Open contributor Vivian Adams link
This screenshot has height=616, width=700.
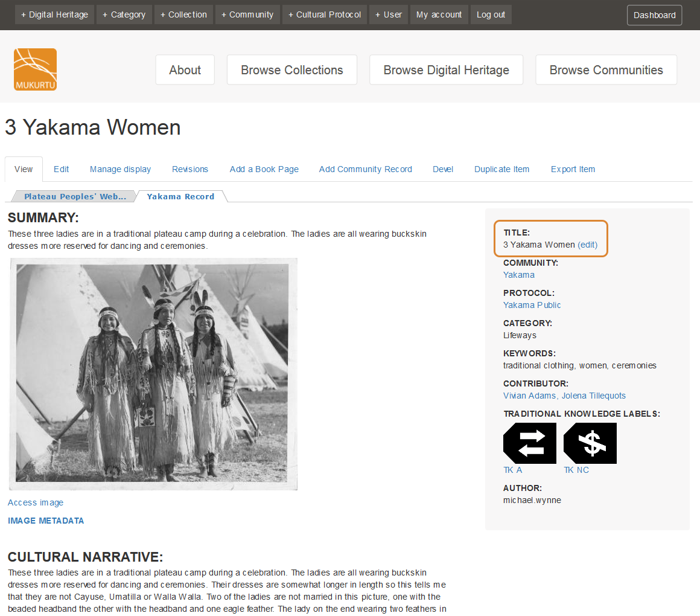(529, 396)
